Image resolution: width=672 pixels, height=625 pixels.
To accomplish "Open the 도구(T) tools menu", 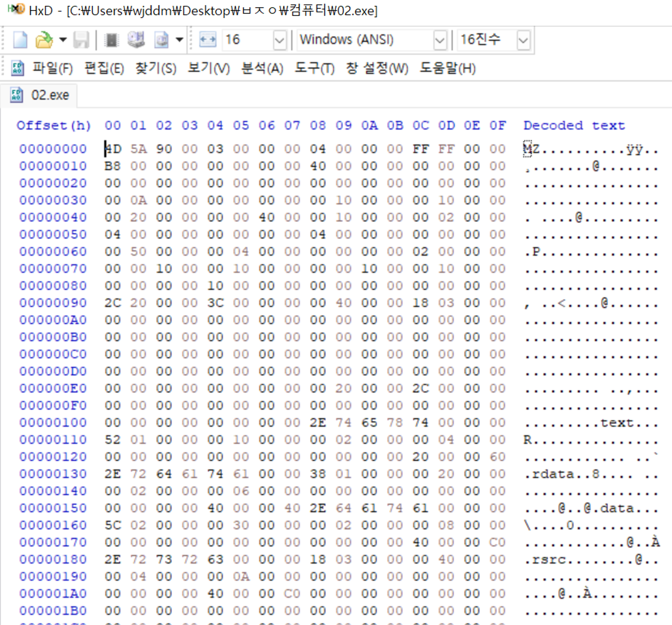I will pyautogui.click(x=314, y=68).
